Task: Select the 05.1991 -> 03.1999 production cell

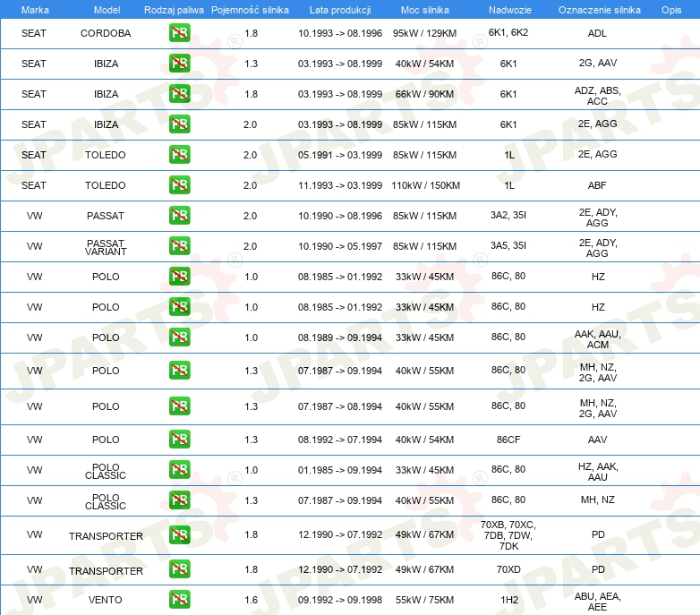Action: click(340, 155)
